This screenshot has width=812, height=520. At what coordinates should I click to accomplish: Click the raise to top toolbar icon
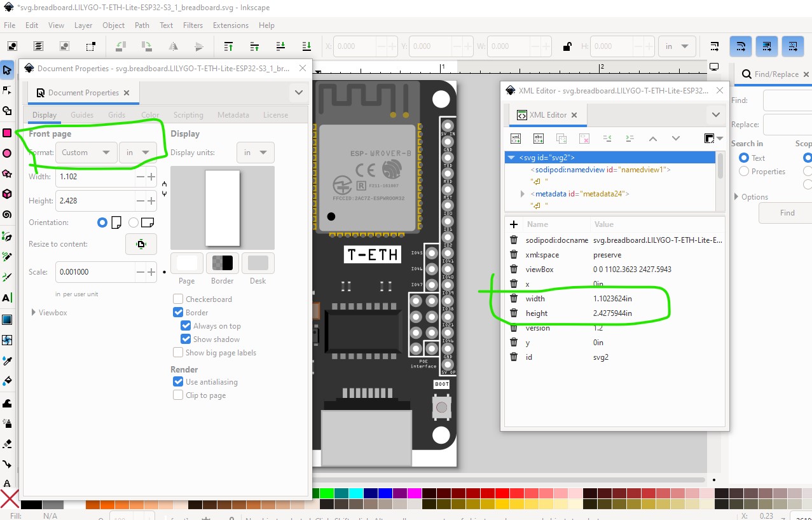229,46
